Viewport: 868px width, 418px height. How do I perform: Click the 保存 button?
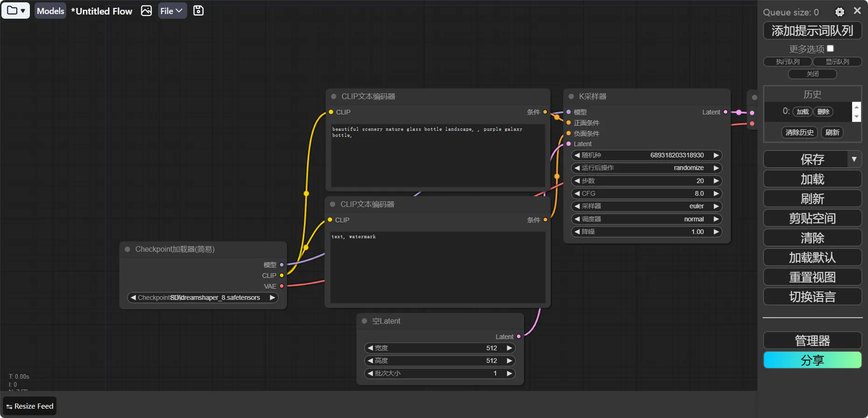[x=806, y=159]
